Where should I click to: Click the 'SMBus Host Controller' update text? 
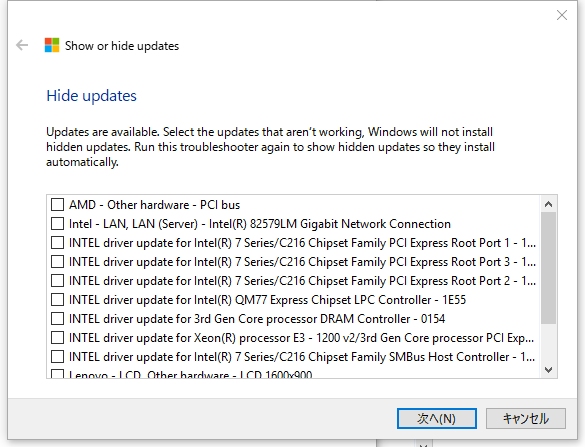point(302,357)
